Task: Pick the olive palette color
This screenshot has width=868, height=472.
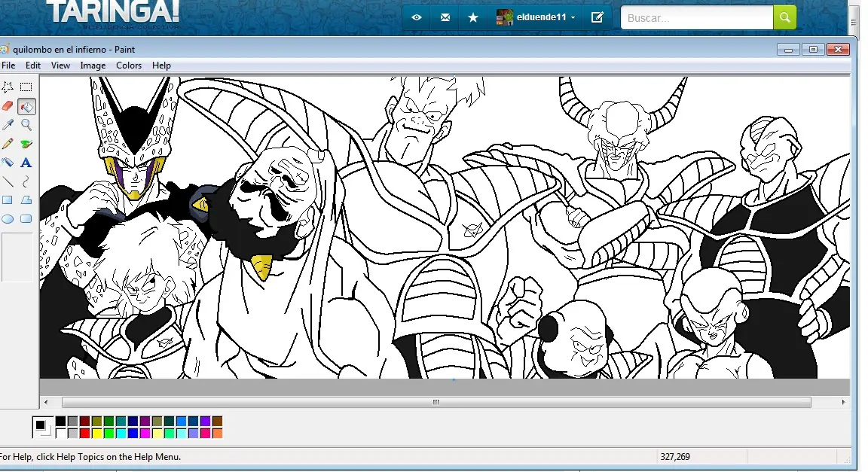Action: click(97, 421)
